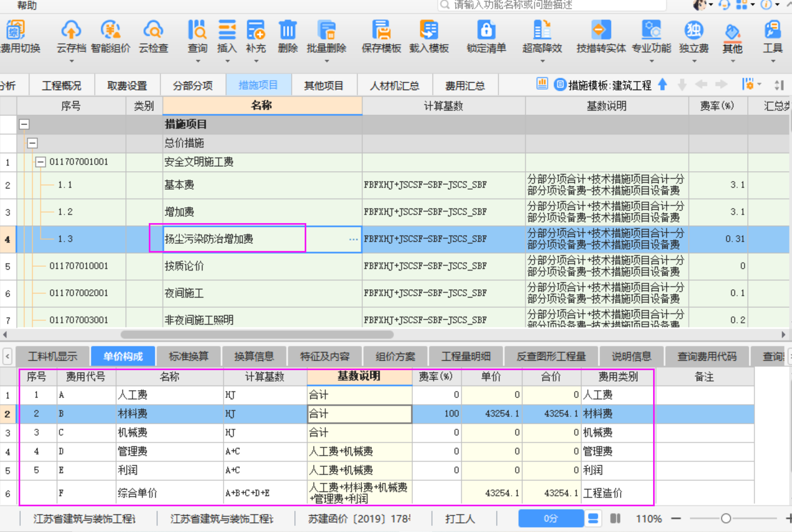Click the blue 0分 score button

tap(550, 518)
